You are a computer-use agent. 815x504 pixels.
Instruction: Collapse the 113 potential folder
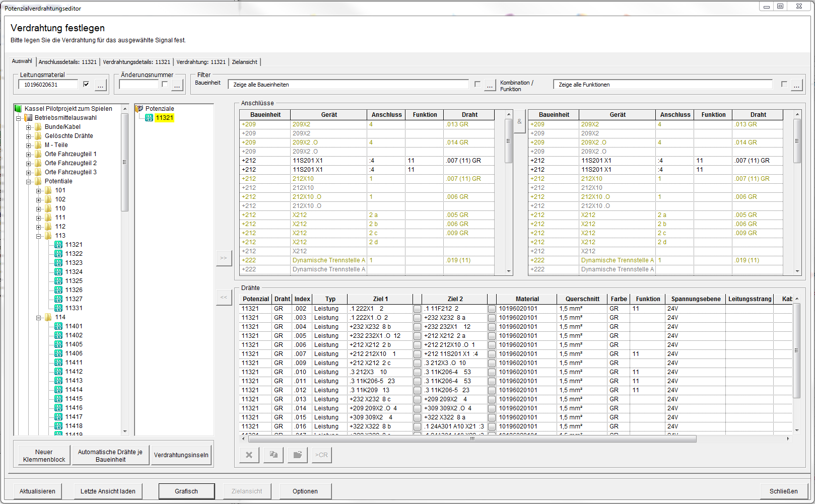pyautogui.click(x=39, y=236)
